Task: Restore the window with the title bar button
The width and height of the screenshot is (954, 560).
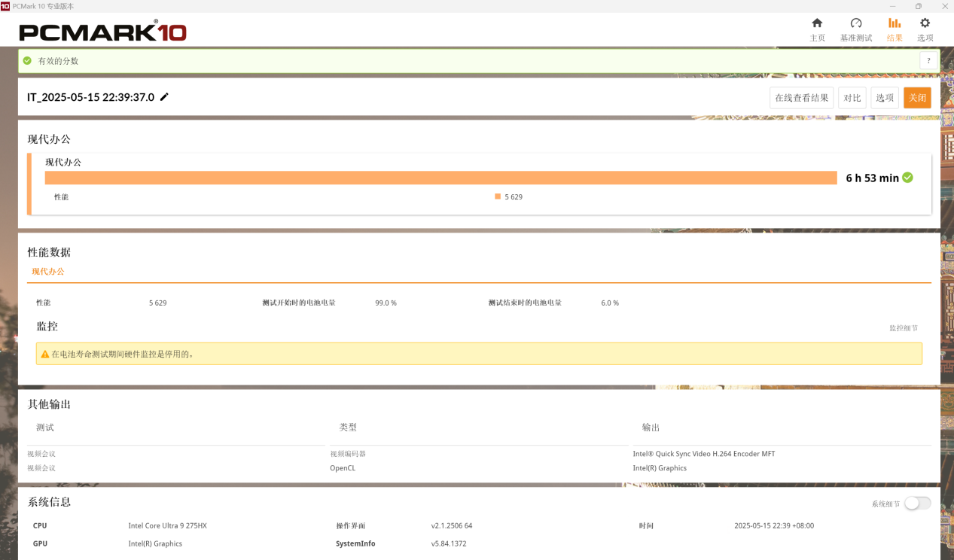Action: [919, 6]
